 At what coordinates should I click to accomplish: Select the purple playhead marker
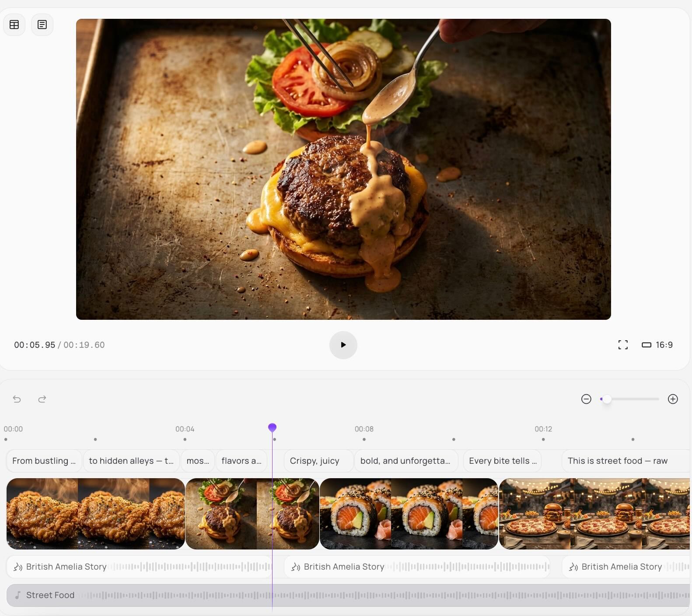click(272, 427)
